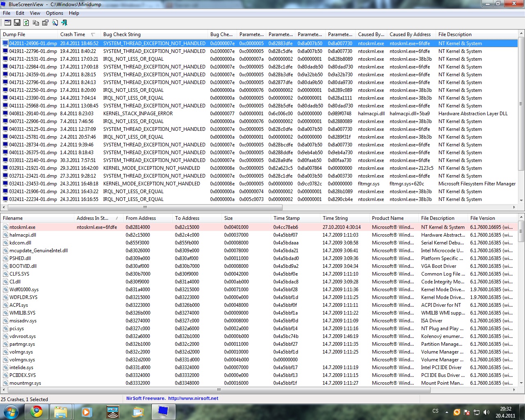Viewport: 525px width, 420px height.
Task: Open the Edit menu
Action: click(20, 13)
